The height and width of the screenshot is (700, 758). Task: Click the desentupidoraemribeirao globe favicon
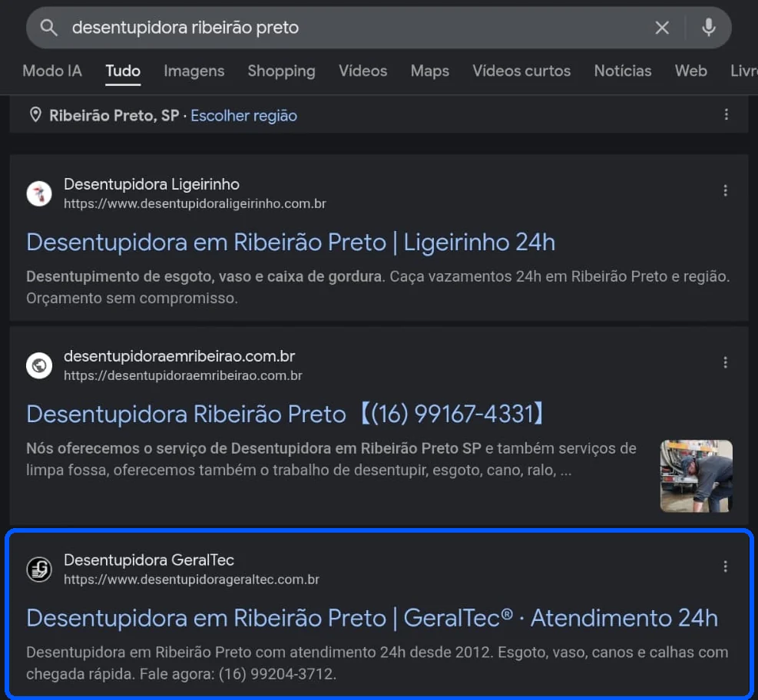[39, 365]
